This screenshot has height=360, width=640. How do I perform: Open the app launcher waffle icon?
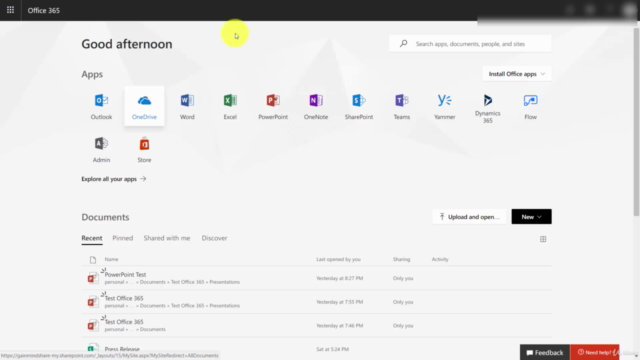pyautogui.click(x=10, y=10)
